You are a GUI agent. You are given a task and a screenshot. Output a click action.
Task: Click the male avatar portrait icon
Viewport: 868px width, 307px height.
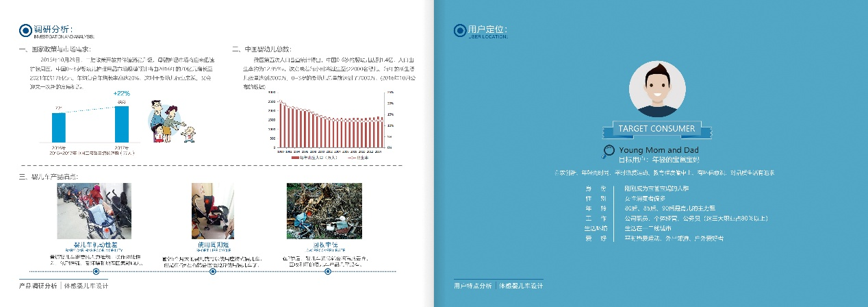tap(656, 89)
